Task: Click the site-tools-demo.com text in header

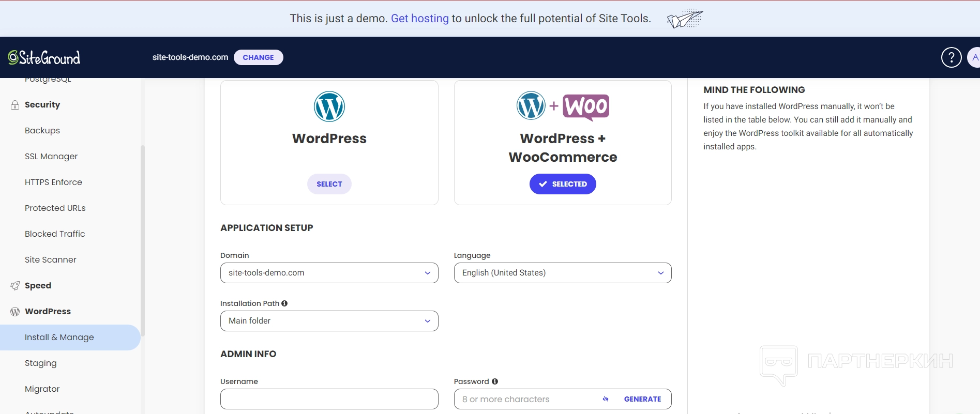Action: click(190, 57)
